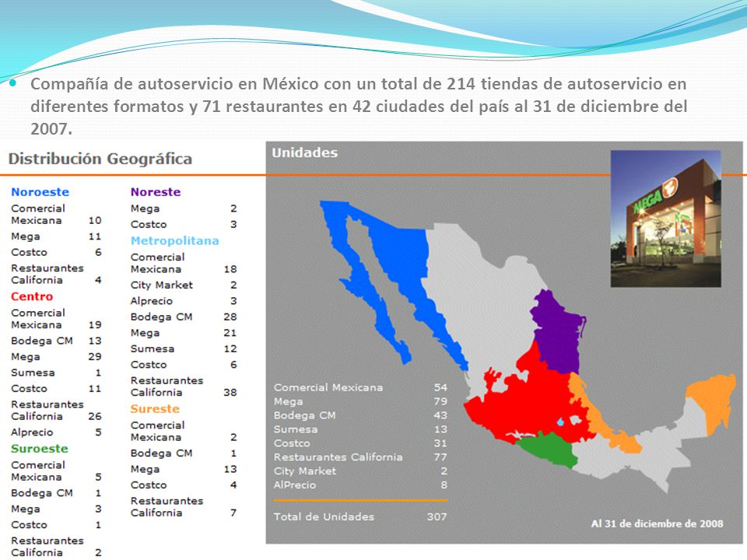Click the Comercial Mexicana count 54

[440, 387]
